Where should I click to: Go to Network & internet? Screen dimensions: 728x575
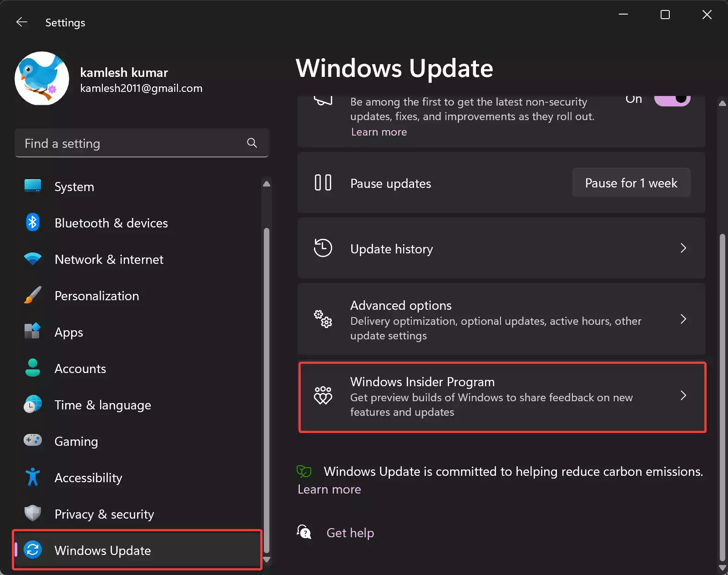tap(137, 259)
